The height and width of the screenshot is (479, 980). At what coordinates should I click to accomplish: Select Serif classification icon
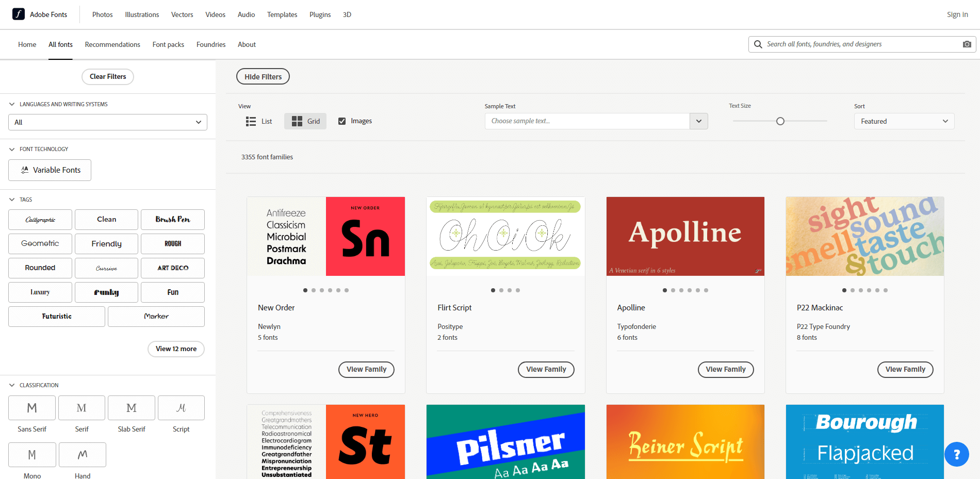[81, 408]
